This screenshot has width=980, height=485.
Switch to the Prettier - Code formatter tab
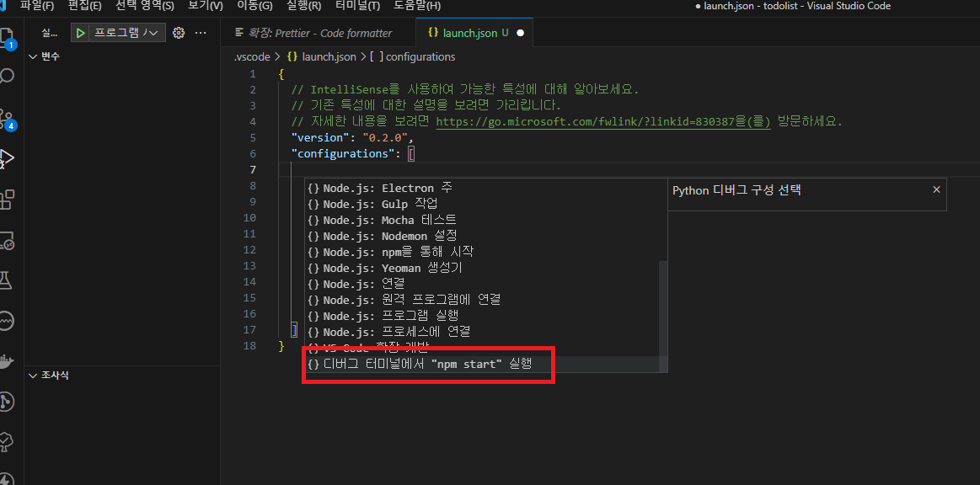coord(319,33)
